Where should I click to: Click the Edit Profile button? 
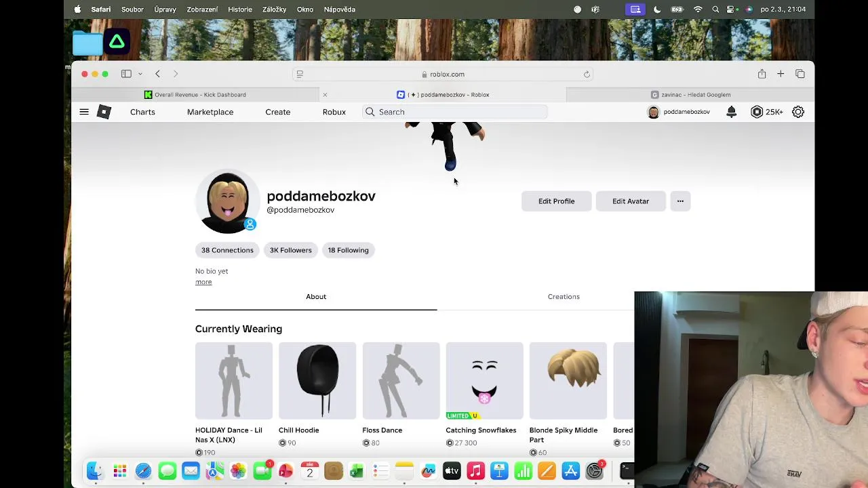coord(556,201)
